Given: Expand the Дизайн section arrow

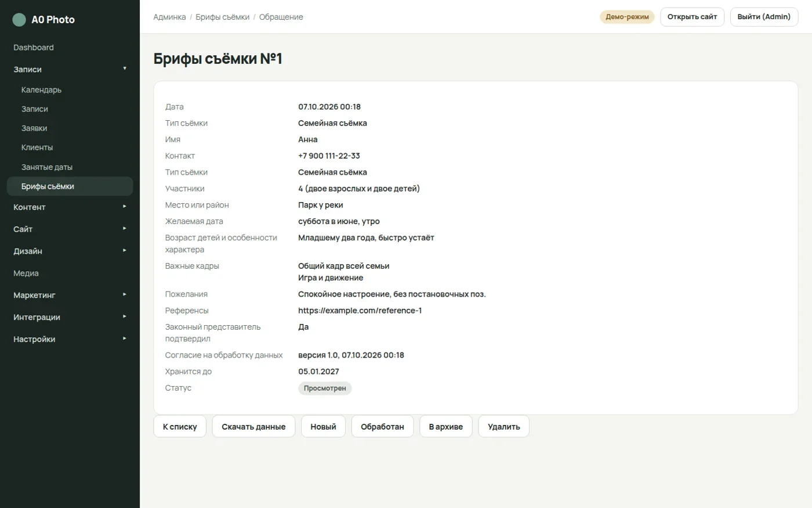Looking at the screenshot, I should click(125, 251).
